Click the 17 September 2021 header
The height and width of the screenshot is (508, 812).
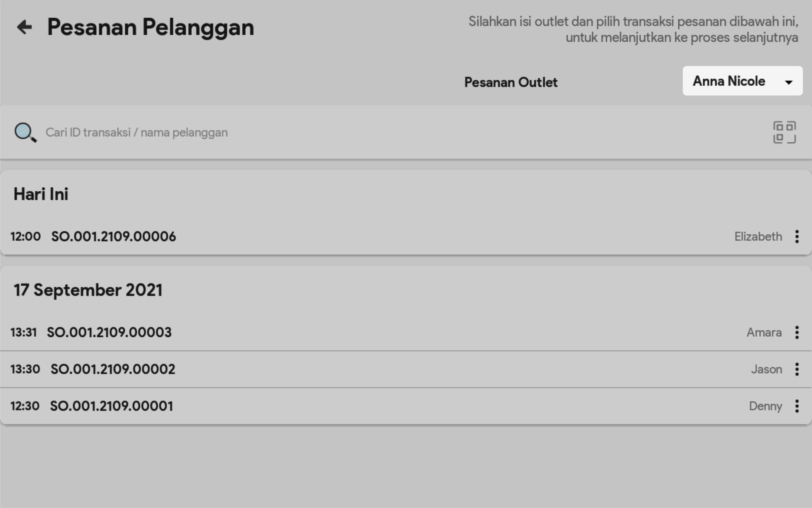click(x=88, y=290)
